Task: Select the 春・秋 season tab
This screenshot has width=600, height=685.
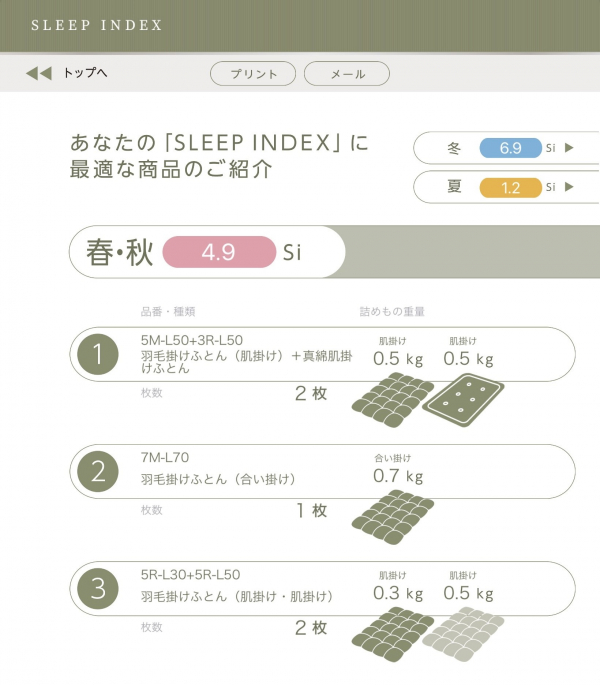Action: pyautogui.click(x=119, y=252)
